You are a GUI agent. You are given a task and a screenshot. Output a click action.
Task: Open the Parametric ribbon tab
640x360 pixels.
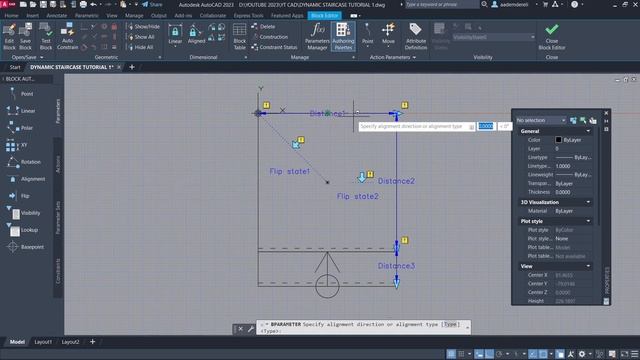(x=87, y=16)
